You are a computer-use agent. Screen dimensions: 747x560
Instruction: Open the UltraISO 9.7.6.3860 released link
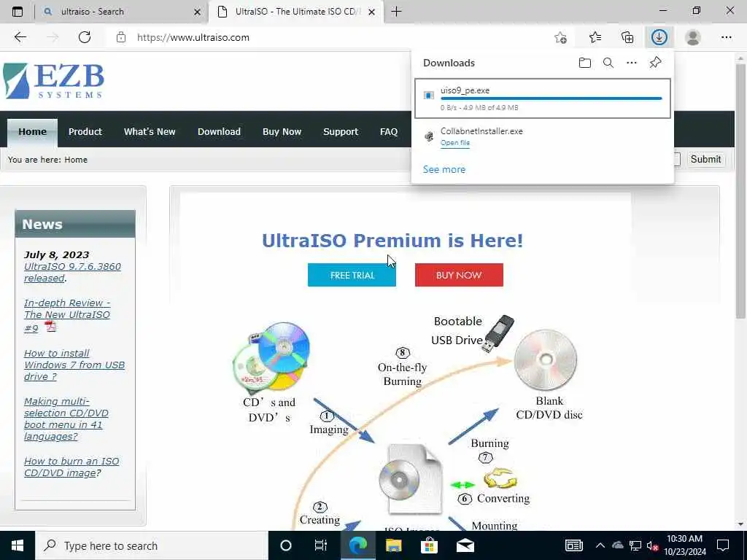coord(72,273)
